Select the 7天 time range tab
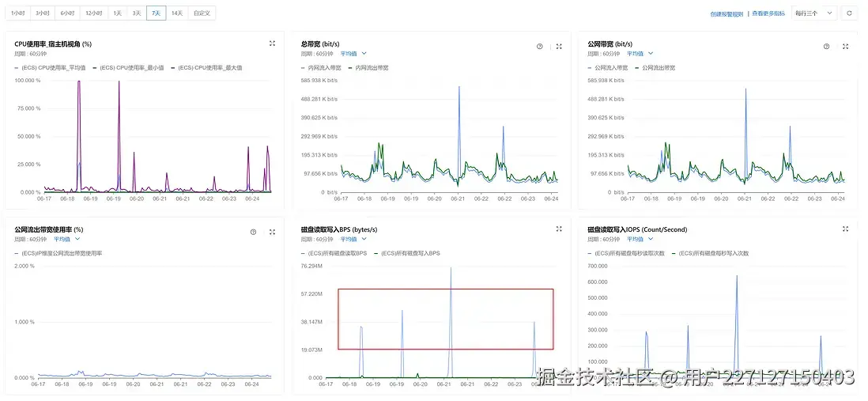 click(x=156, y=13)
